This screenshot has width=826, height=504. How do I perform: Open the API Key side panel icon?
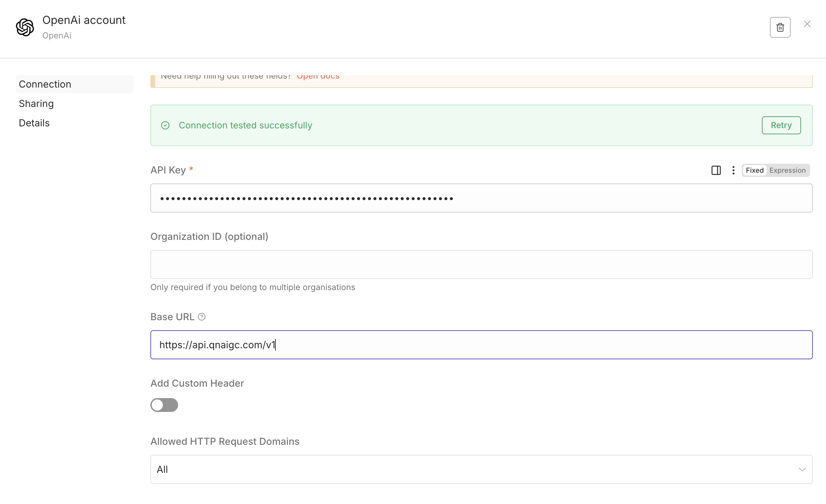716,170
